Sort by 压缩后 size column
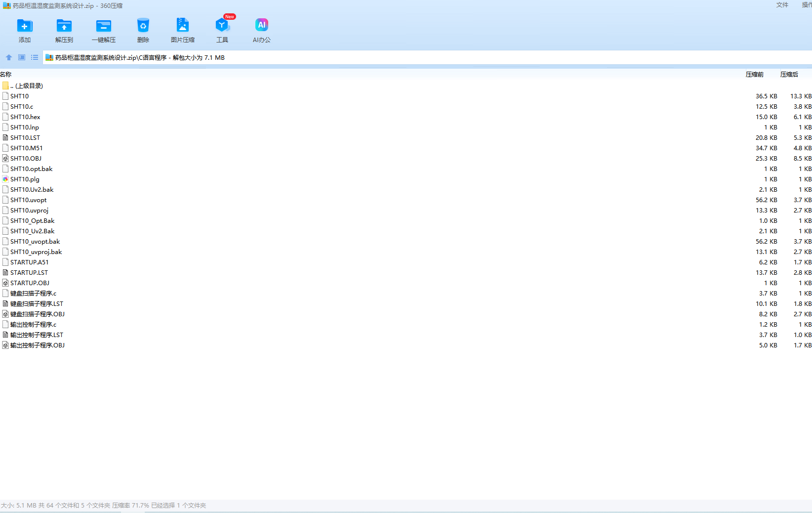 point(789,75)
